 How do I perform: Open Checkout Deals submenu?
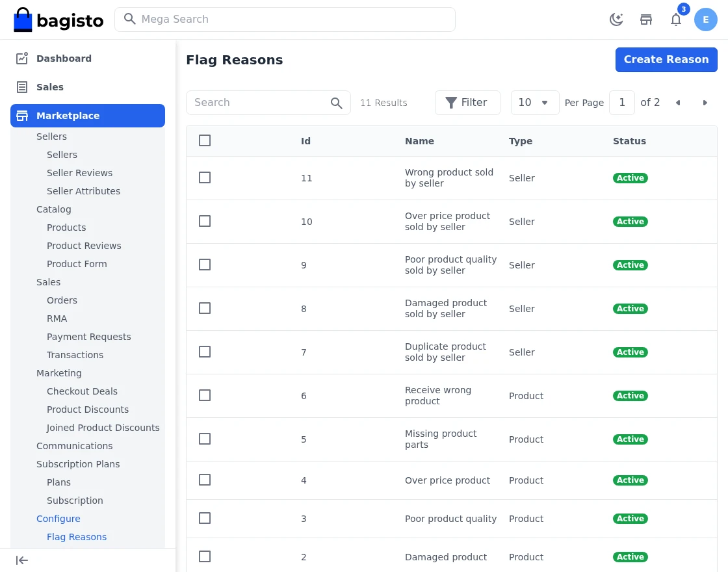tap(82, 391)
